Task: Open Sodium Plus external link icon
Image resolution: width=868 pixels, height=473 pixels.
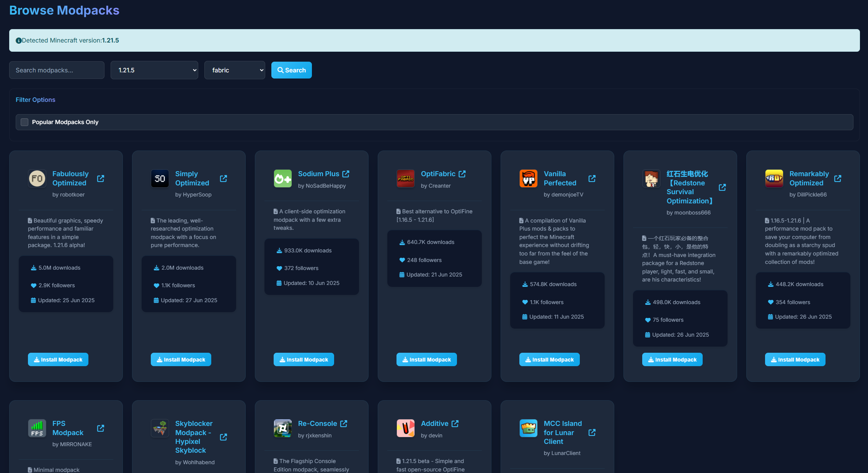Action: point(346,174)
